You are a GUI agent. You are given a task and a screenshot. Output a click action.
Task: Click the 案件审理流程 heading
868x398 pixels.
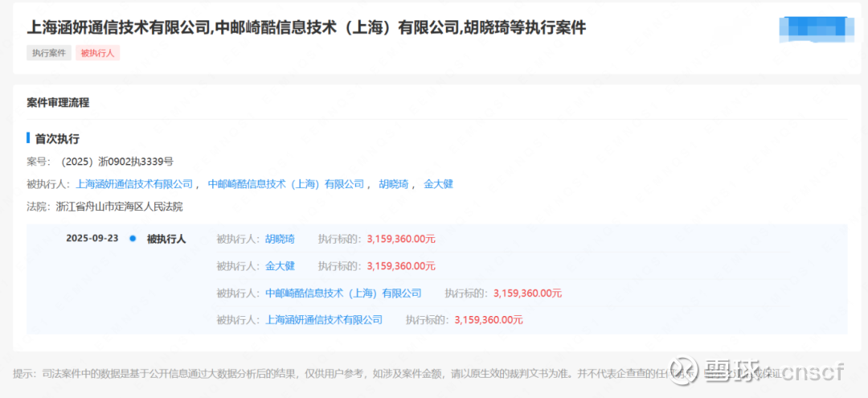(58, 102)
